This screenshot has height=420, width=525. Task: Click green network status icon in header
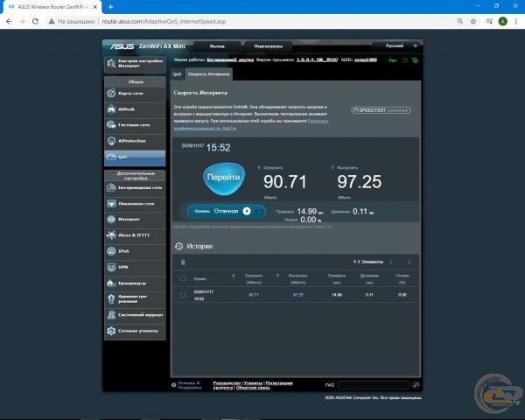tap(415, 60)
